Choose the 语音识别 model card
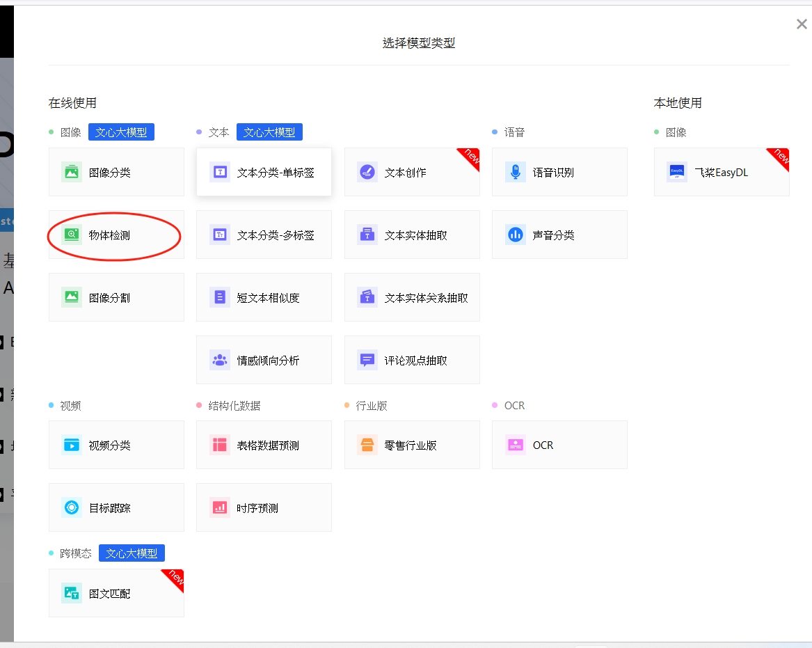 point(560,172)
